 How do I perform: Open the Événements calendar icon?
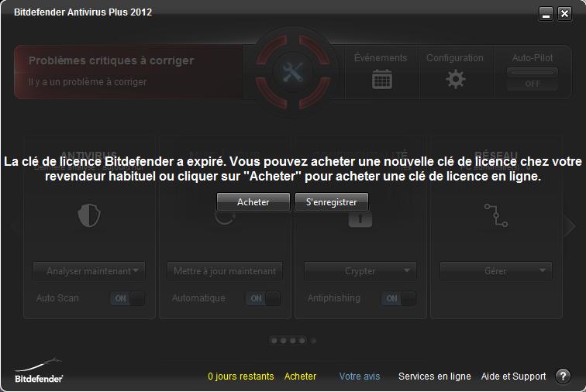[381, 79]
